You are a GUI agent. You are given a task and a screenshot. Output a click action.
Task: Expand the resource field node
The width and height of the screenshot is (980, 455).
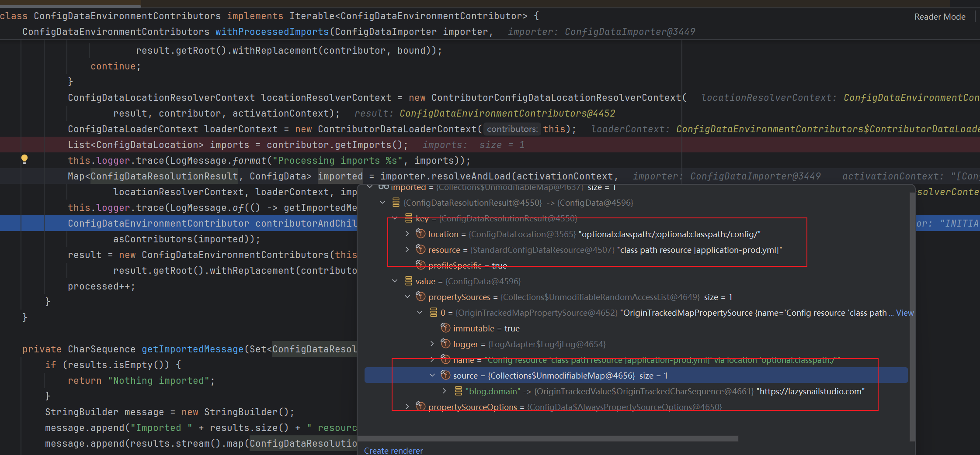[407, 250]
